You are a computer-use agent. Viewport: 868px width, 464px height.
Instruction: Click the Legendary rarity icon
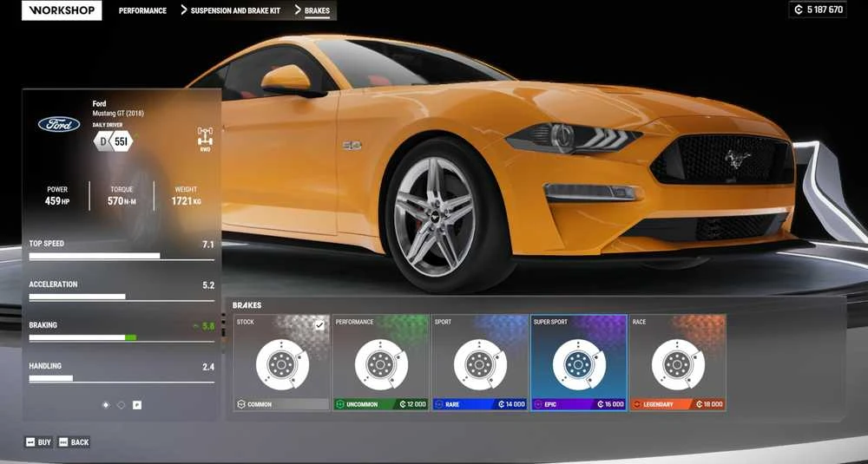coord(636,404)
